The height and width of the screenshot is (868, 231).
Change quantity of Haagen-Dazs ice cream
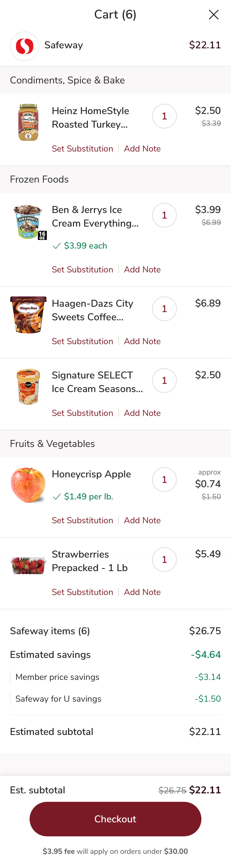[164, 308]
